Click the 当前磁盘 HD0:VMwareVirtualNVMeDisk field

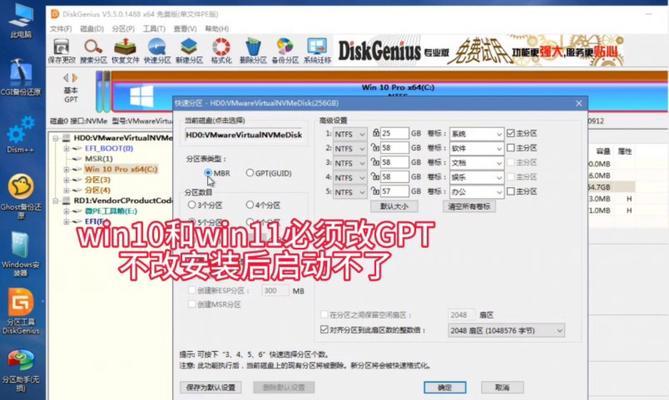pyautogui.click(x=244, y=135)
